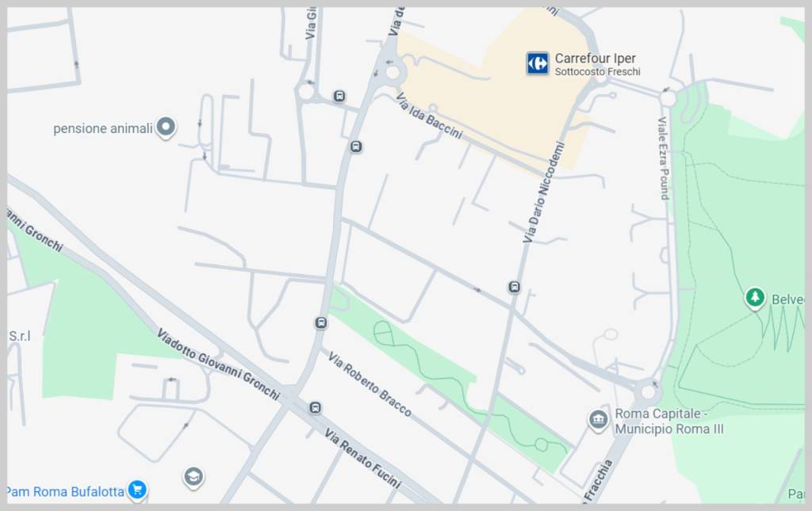Click the bus stop near Via Renato Fucini
Viewport: 812px width, 511px height.
click(x=316, y=408)
